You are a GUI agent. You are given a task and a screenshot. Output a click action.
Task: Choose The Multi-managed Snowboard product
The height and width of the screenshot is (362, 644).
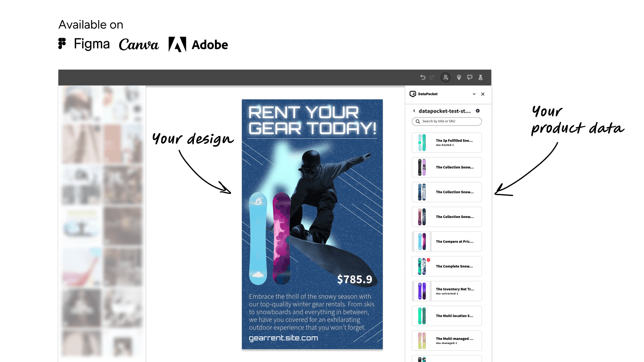point(447,341)
